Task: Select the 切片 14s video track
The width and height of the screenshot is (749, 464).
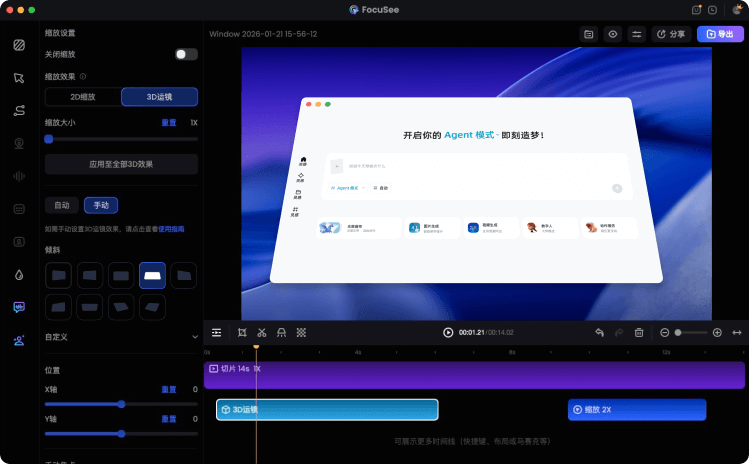Action: 474,375
